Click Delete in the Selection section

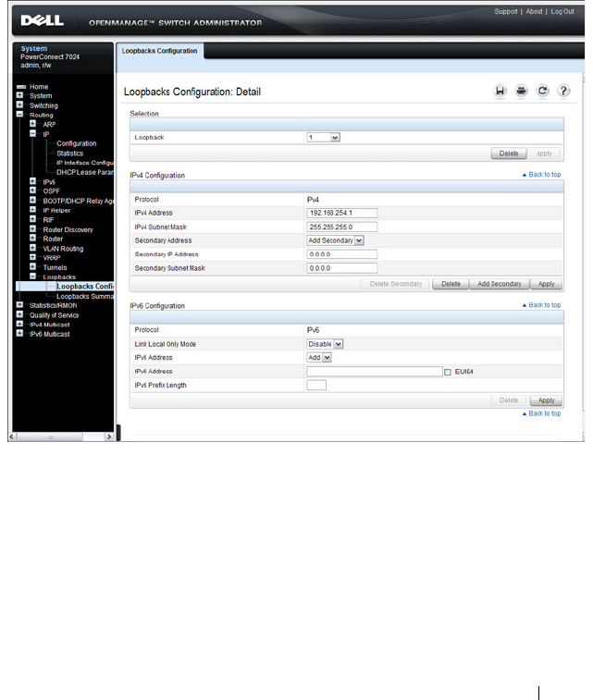(x=509, y=154)
